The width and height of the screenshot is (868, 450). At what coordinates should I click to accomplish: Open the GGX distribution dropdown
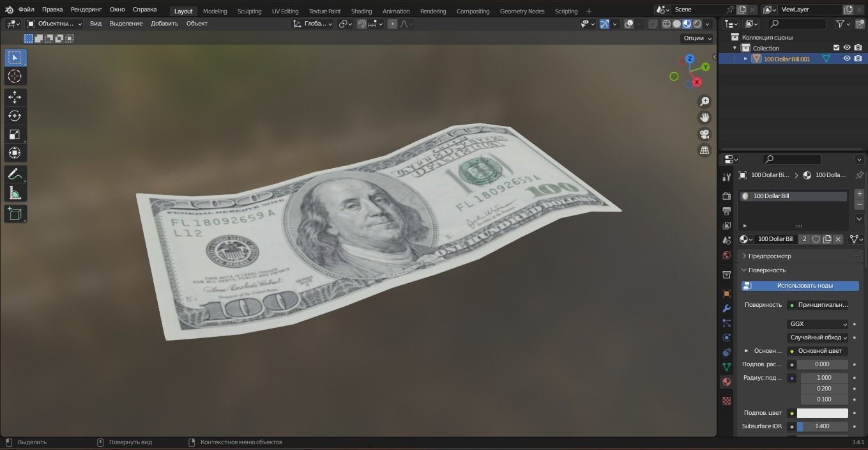coord(818,323)
